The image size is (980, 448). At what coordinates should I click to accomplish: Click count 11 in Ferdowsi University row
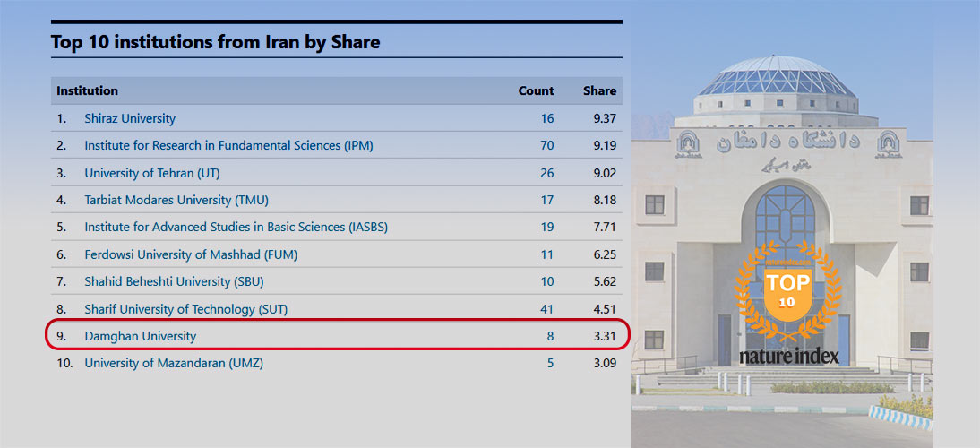point(547,255)
